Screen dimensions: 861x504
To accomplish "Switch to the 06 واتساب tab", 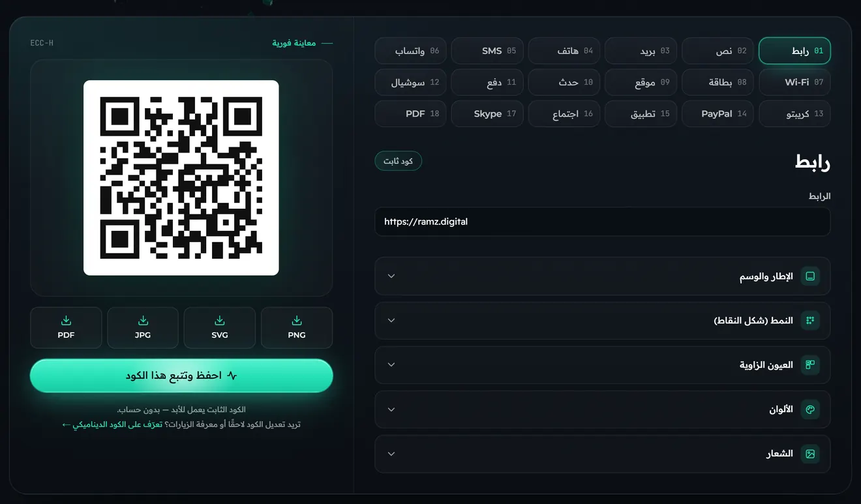I will (411, 51).
